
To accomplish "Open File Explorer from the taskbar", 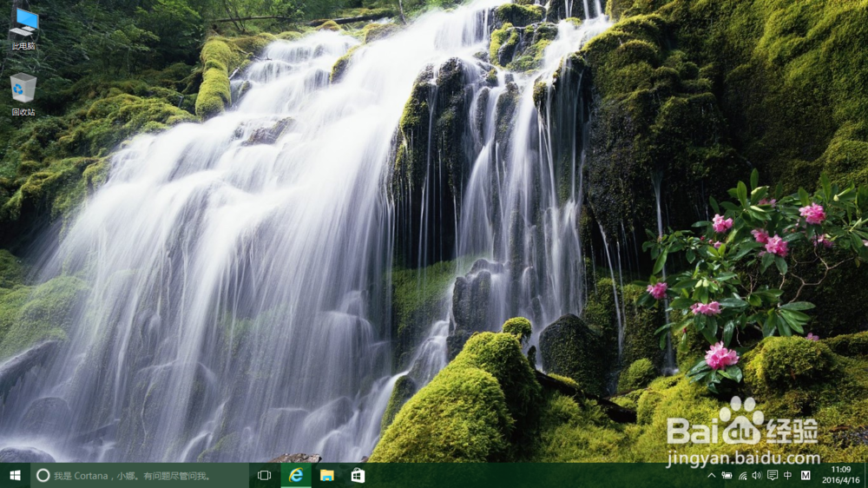I will (x=327, y=475).
